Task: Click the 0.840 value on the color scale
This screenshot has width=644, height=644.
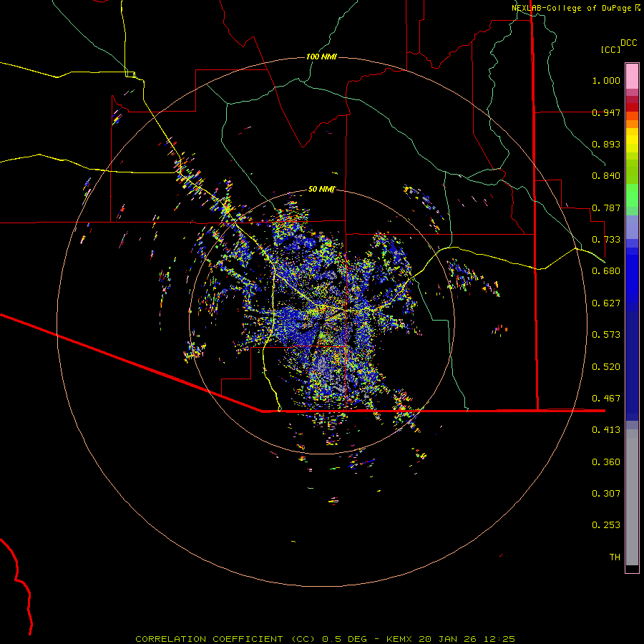Action: [606, 176]
